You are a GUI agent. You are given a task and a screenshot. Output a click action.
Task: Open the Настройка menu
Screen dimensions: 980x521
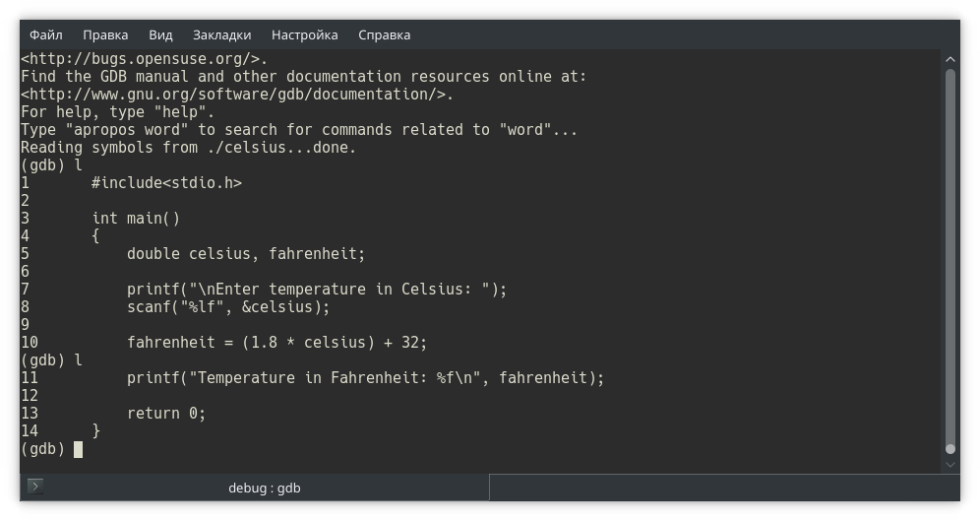pyautogui.click(x=304, y=34)
